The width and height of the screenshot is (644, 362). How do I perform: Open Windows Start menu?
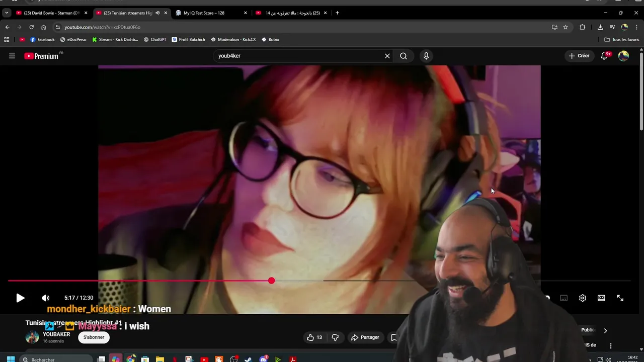click(x=11, y=359)
